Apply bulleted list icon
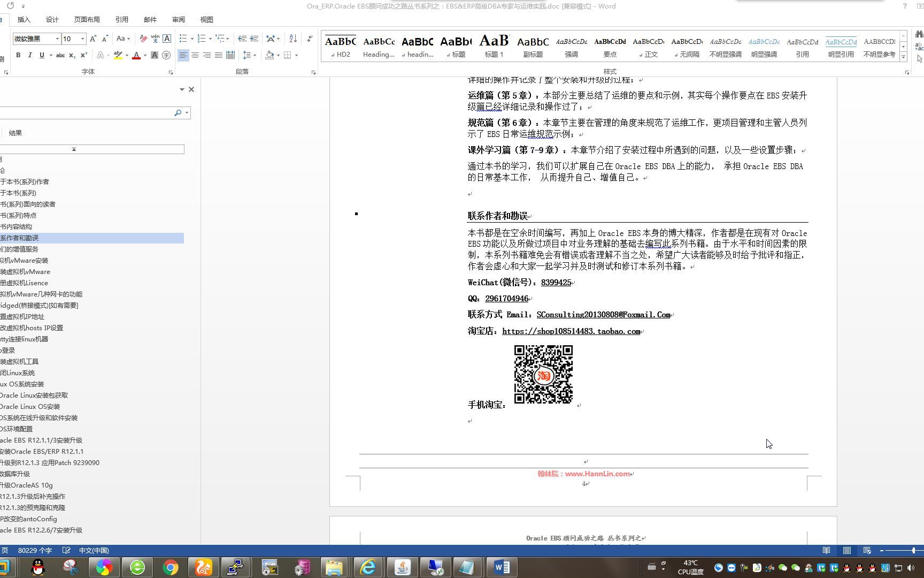The width and height of the screenshot is (924, 578). (183, 39)
